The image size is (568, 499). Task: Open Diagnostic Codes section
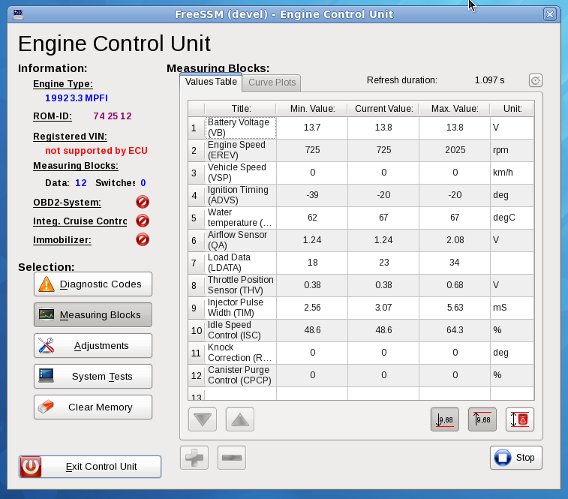[x=93, y=284]
